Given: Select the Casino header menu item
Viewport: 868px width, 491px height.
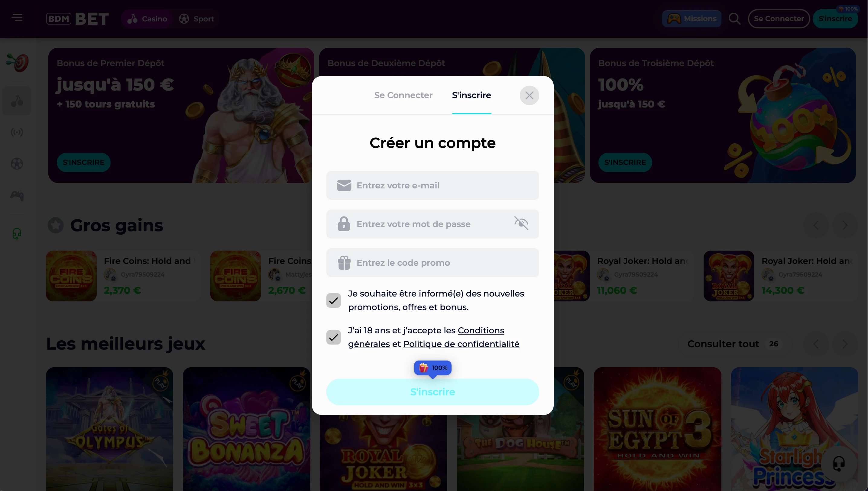Looking at the screenshot, I should click(147, 18).
